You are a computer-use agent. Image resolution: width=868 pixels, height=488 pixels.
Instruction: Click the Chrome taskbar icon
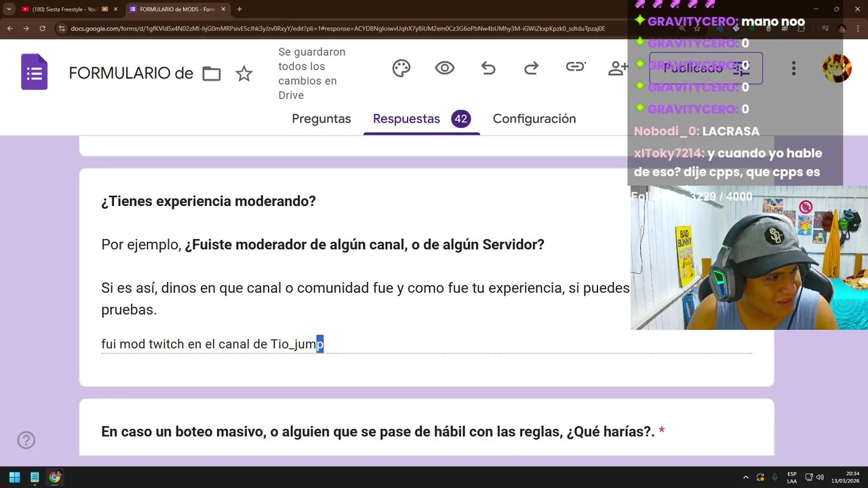tap(55, 477)
